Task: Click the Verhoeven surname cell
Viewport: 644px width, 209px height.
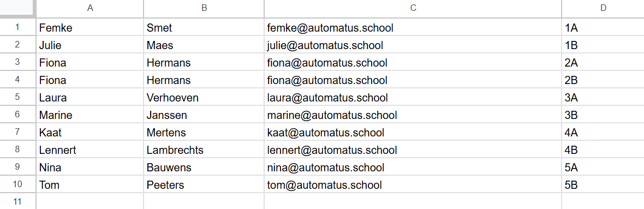Action: click(204, 98)
